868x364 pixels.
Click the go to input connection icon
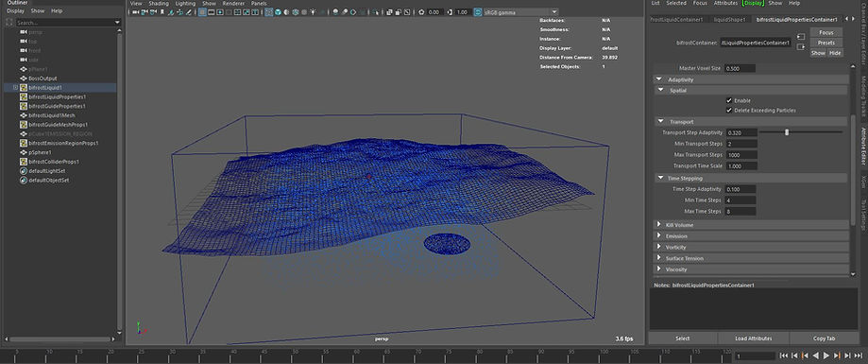pos(800,37)
